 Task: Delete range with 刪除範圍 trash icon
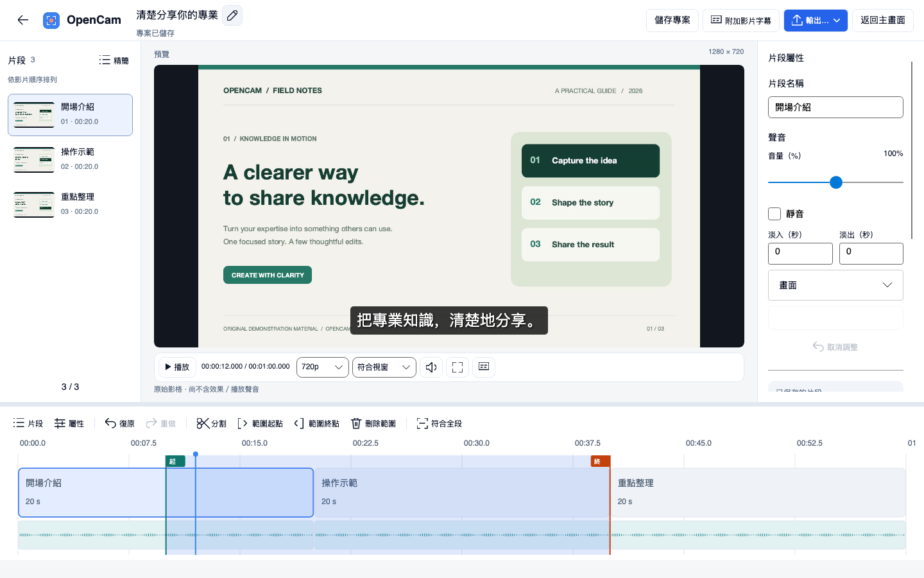(373, 423)
